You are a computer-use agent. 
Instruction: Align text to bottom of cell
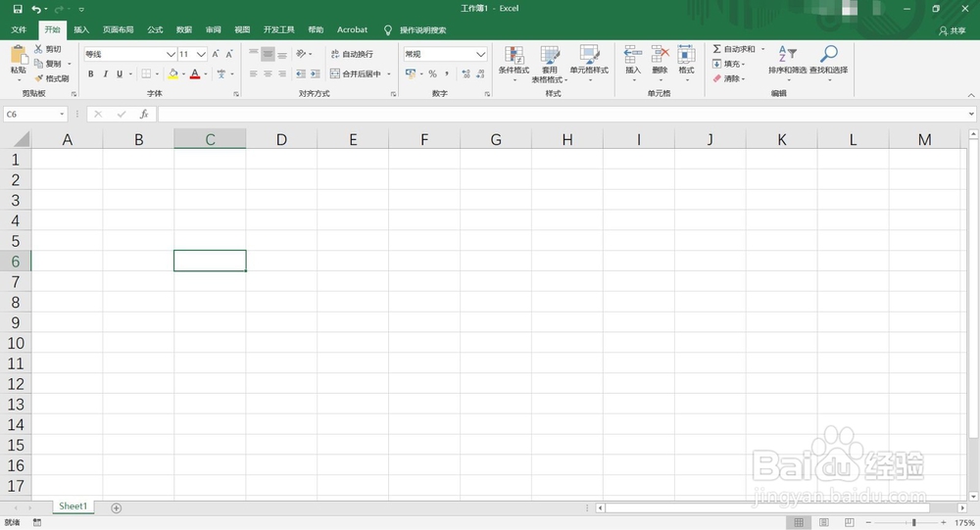pos(282,54)
